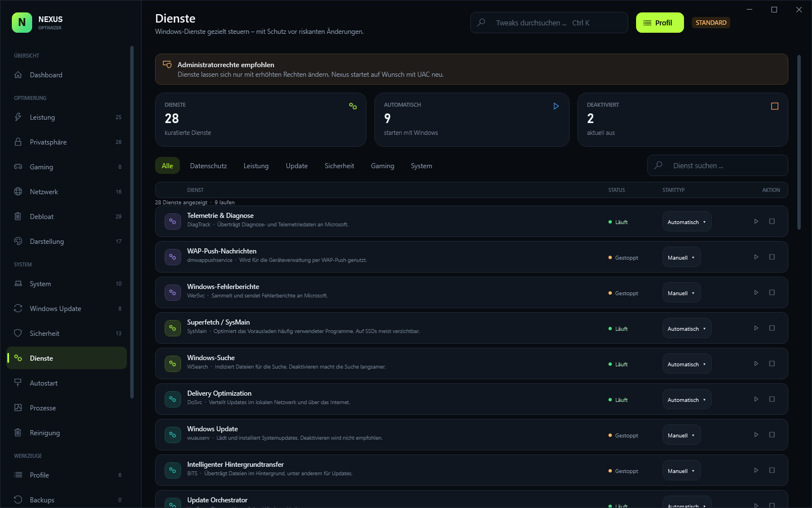Stop the Delivery Optimization service

772,399
